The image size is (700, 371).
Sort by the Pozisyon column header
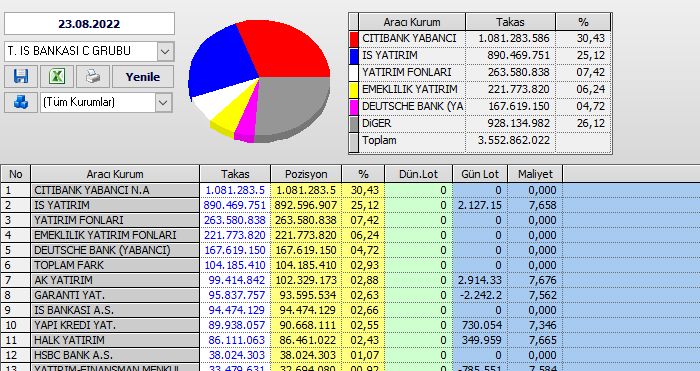306,174
